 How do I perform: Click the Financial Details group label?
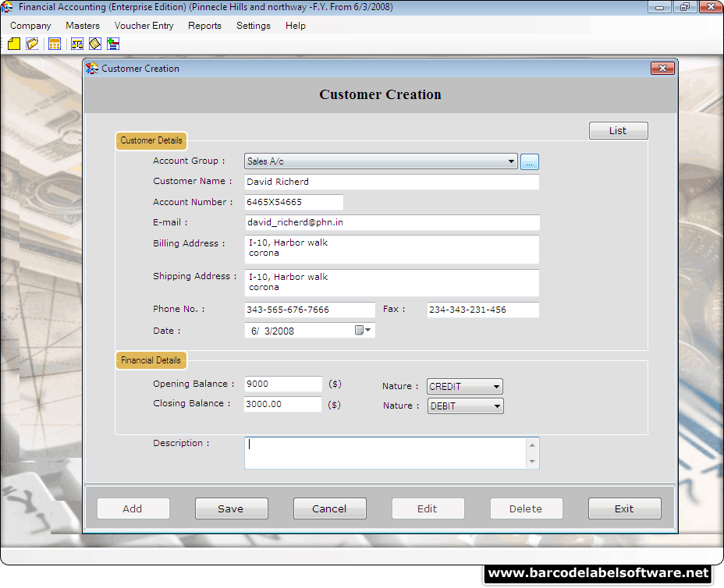[151, 360]
